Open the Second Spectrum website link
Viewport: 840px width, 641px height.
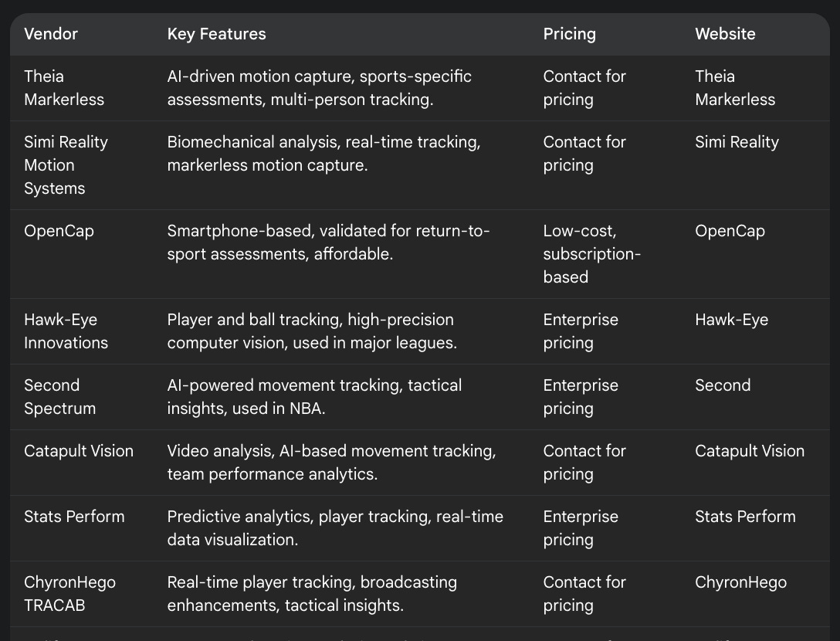coord(722,385)
